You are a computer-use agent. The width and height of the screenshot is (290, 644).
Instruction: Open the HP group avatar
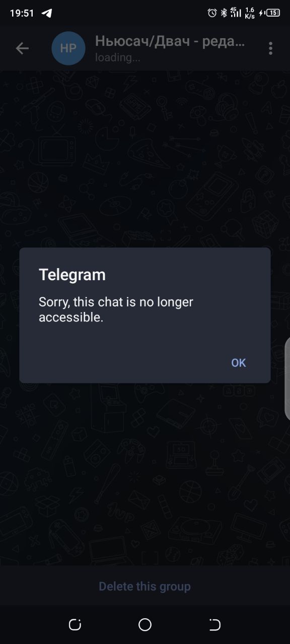68,48
